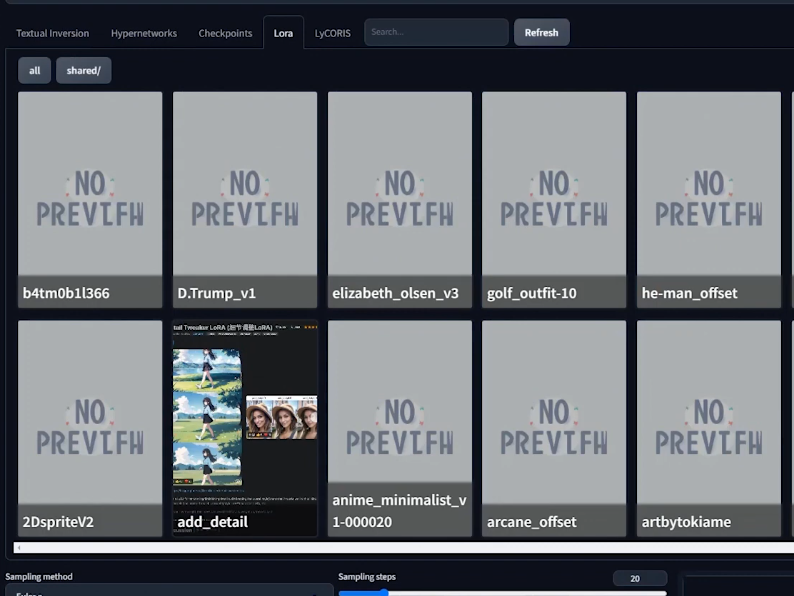The width and height of the screenshot is (794, 596).
Task: Click the horizontal scrollbar below the cards
Action: 404,547
